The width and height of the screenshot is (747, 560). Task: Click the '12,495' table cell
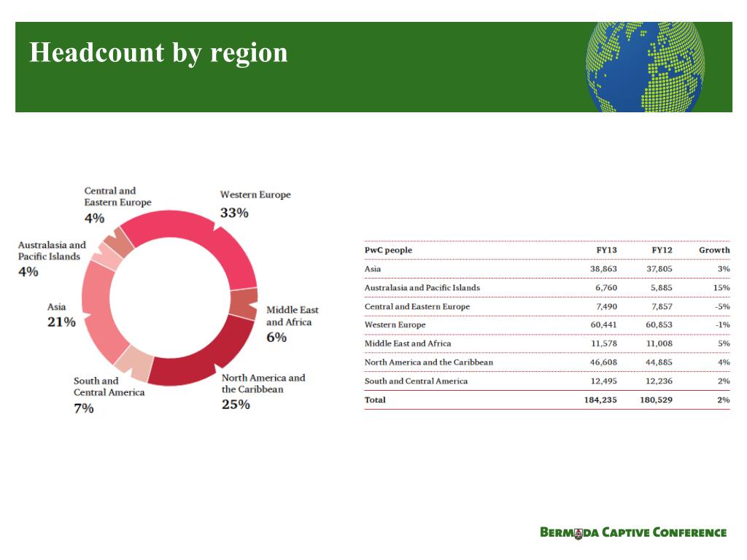click(x=604, y=381)
